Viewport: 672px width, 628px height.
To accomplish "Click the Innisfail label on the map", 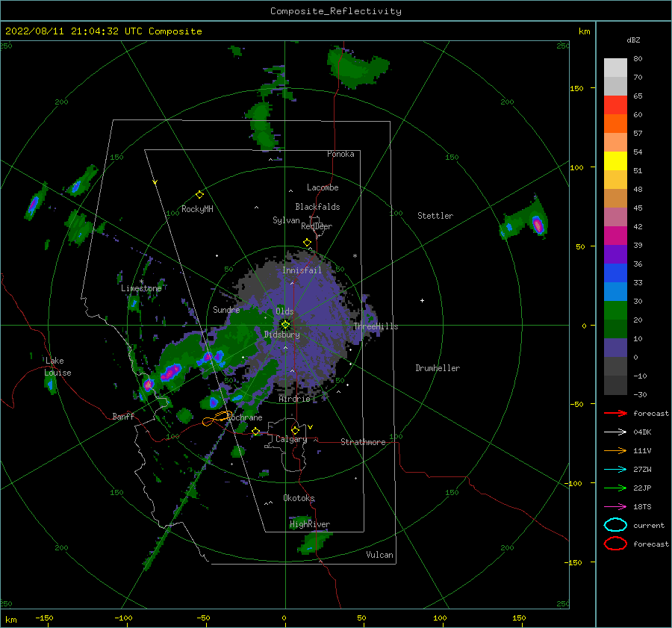I will point(302,270).
